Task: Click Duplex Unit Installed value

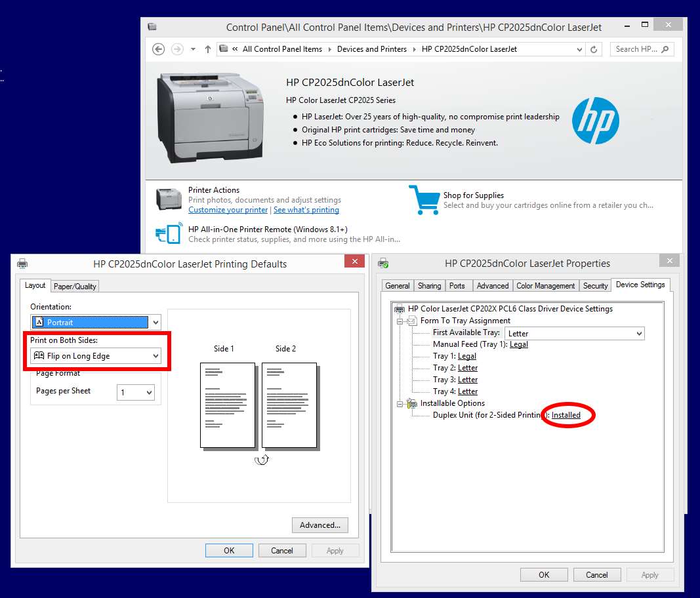Action: (566, 415)
